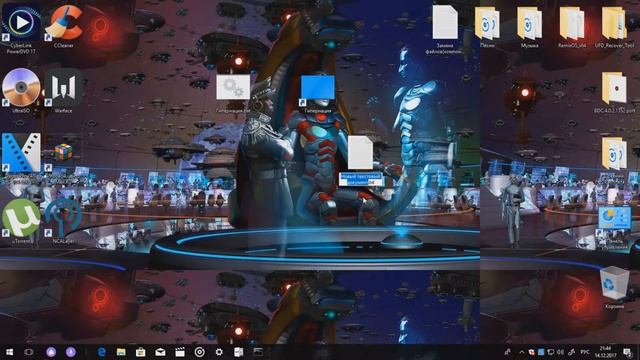Open network status tray icon
Viewport: 640px width, 360px height.
(551, 352)
